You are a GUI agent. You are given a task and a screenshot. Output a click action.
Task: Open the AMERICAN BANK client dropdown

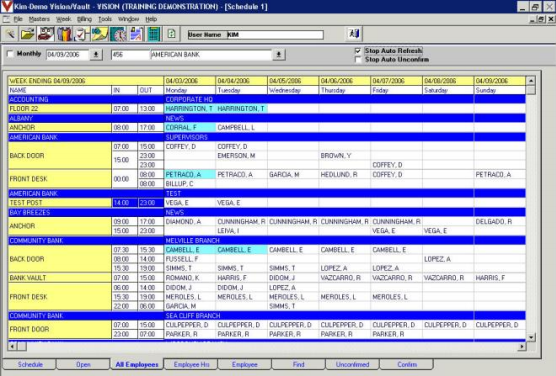pyautogui.click(x=279, y=55)
